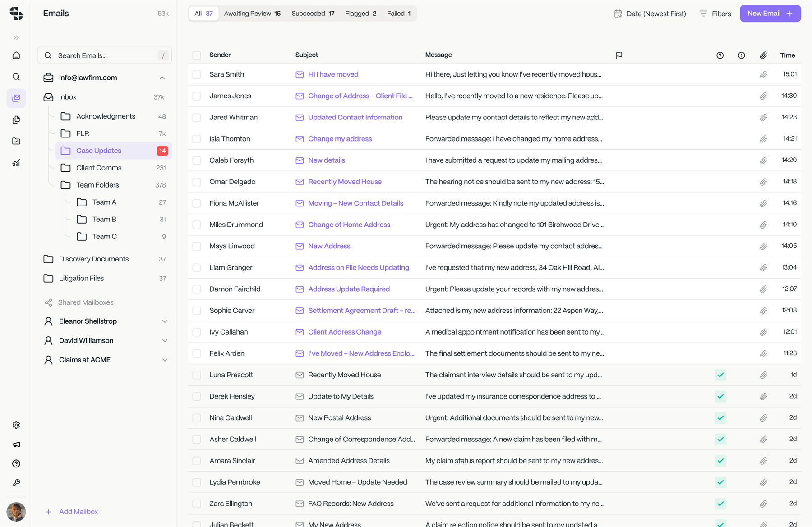Screen dimensions: 812x527
Task: Select the Sophie Carver email checkbox
Action: click(197, 311)
